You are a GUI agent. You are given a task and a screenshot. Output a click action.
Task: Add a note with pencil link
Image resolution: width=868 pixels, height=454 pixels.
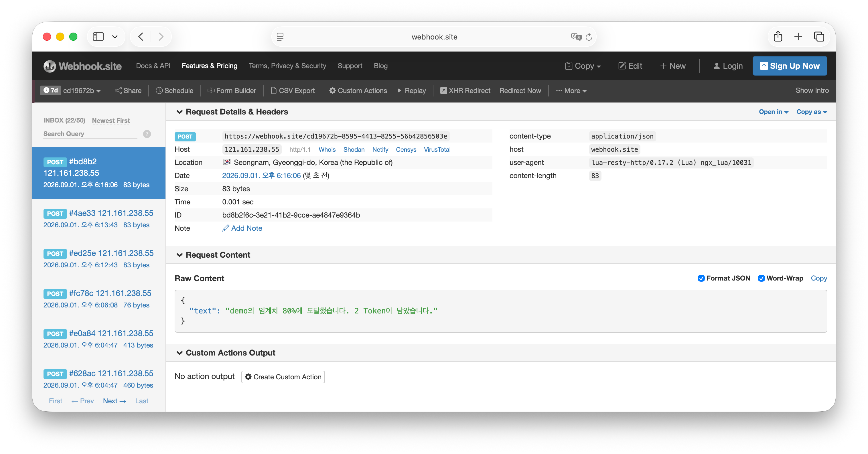click(x=242, y=228)
